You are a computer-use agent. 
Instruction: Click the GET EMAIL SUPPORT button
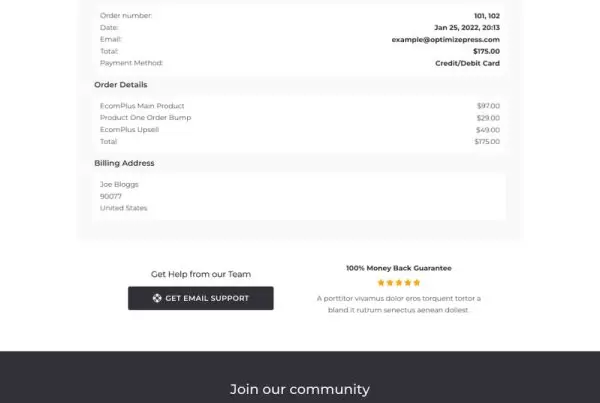click(x=201, y=298)
